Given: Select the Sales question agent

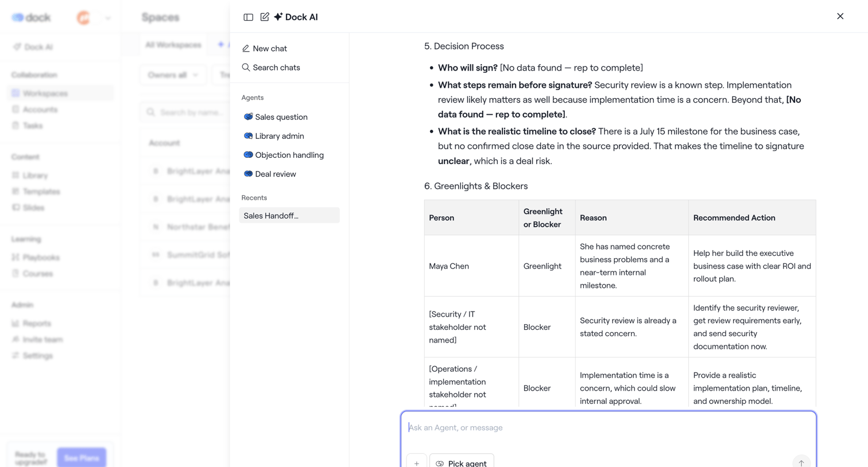Looking at the screenshot, I should 276,117.
